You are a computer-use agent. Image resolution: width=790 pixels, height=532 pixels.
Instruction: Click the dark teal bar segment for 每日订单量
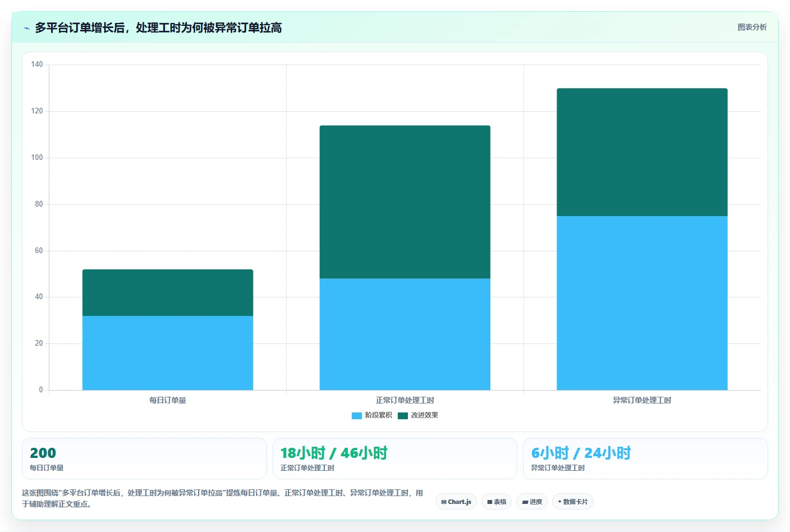click(168, 292)
